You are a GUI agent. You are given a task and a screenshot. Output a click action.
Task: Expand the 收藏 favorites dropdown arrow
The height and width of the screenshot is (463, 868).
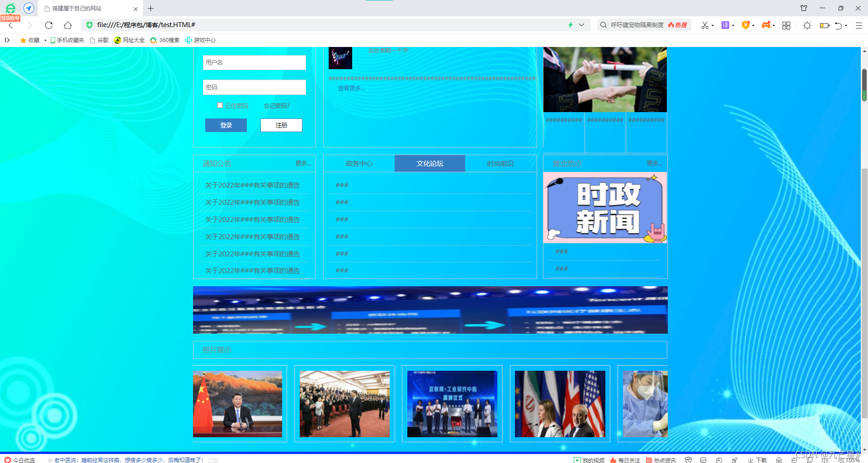point(45,40)
